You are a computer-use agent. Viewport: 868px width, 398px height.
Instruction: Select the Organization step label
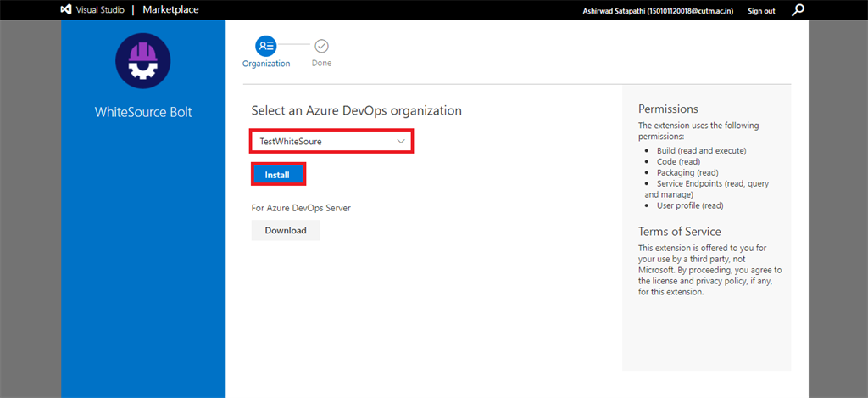pos(266,64)
